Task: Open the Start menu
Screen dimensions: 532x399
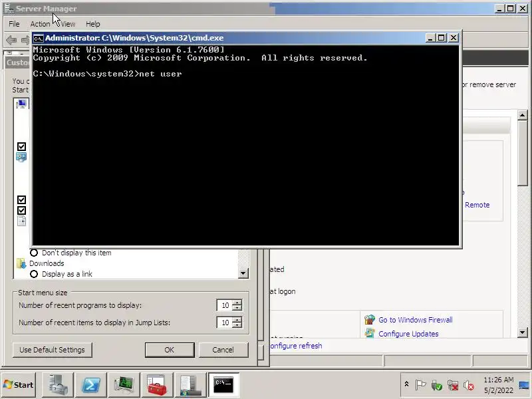Action: [x=19, y=385]
